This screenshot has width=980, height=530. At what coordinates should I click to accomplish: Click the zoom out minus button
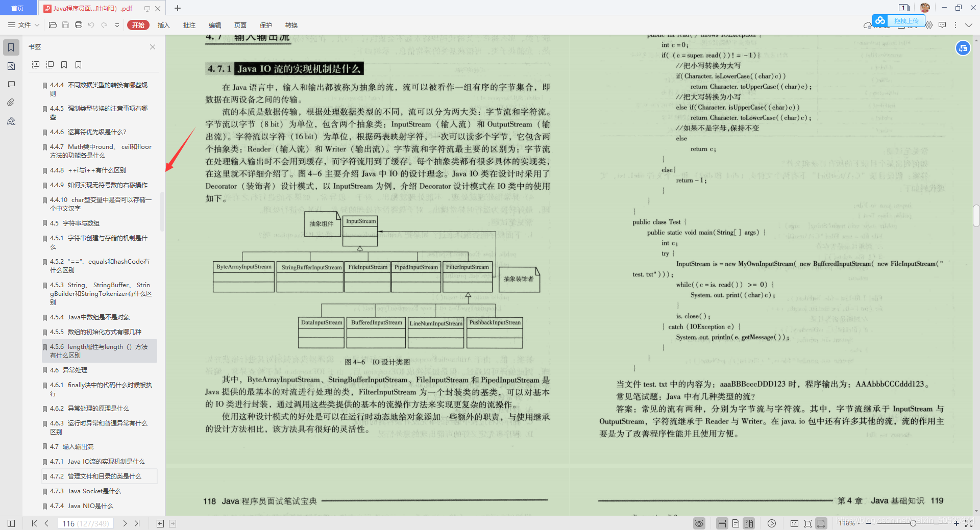pyautogui.click(x=869, y=523)
